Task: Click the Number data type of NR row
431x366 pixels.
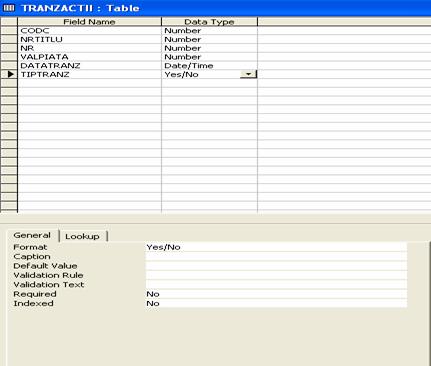Action: 209,48
